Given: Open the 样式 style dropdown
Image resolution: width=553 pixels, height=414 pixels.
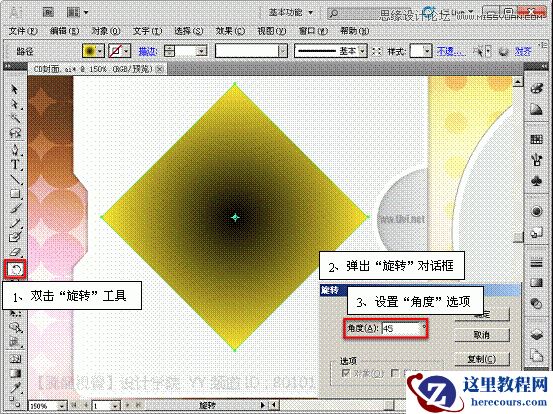Looking at the screenshot, I should coord(427,51).
